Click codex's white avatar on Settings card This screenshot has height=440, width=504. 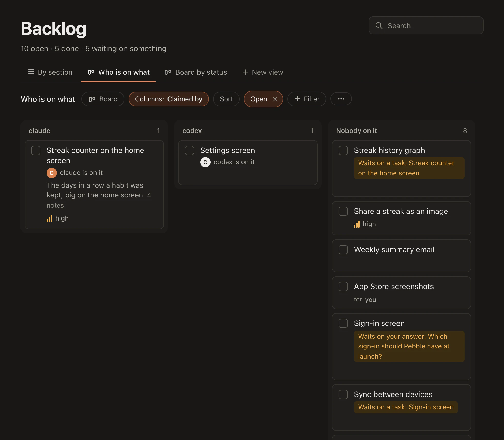(x=205, y=162)
